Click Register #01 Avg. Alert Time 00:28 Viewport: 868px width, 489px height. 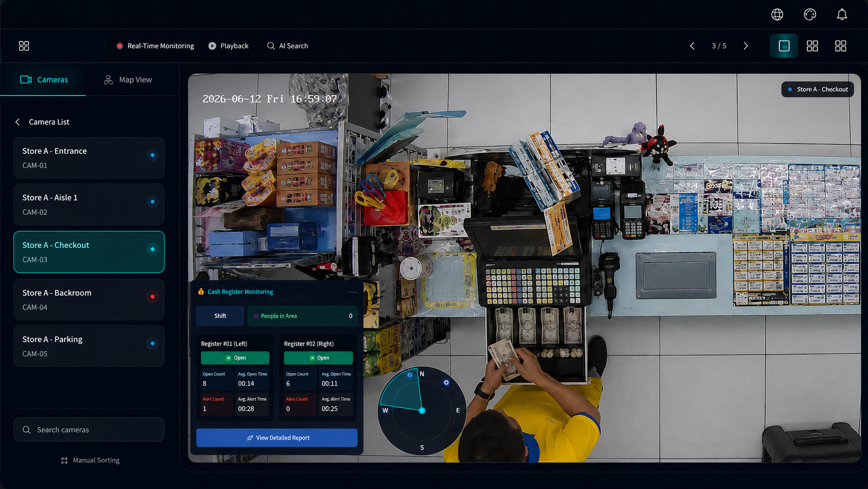246,409
